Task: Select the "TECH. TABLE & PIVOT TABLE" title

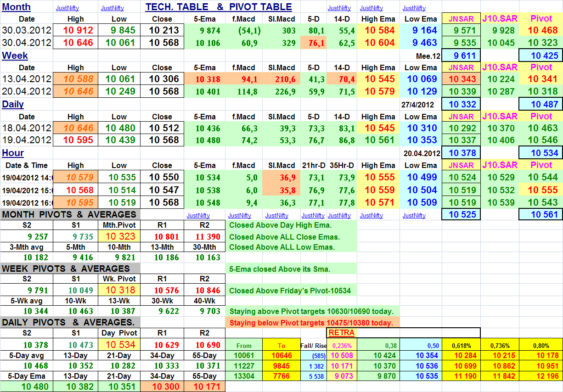Action: click(219, 7)
